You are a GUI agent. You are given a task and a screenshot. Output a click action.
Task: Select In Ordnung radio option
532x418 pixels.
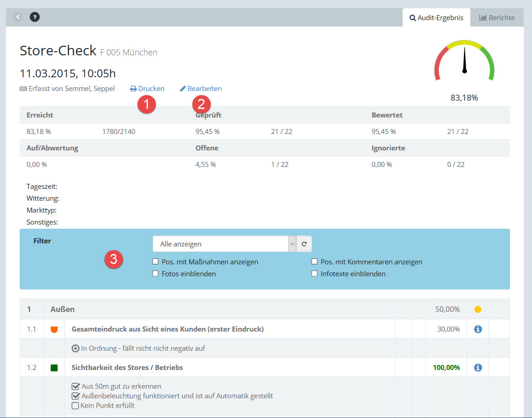[x=75, y=348]
